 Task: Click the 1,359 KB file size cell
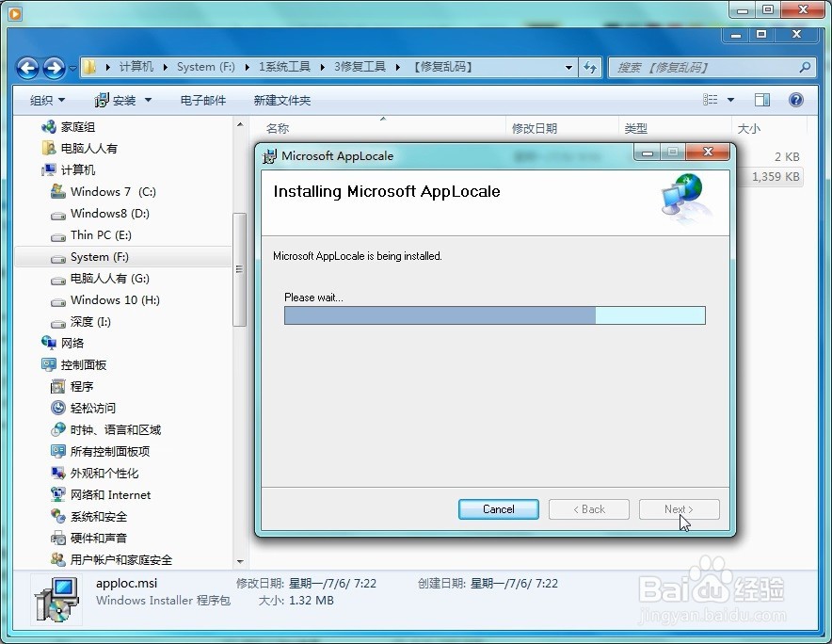tap(776, 177)
